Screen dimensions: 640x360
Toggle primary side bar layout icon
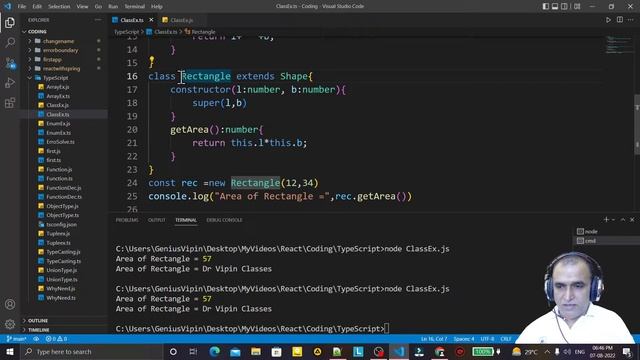546,7
